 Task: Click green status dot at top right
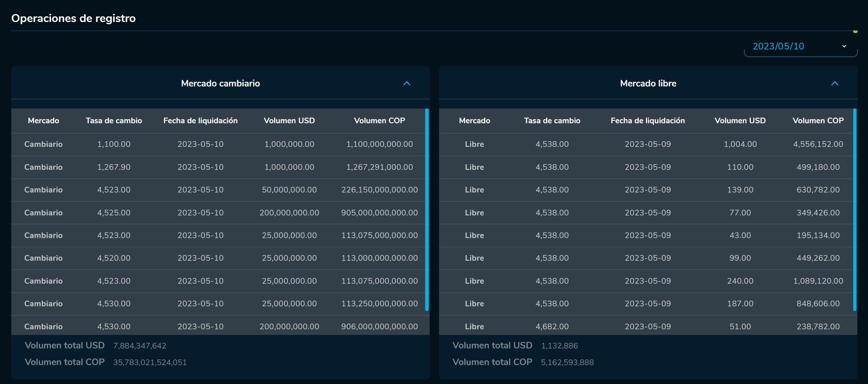coord(855,32)
